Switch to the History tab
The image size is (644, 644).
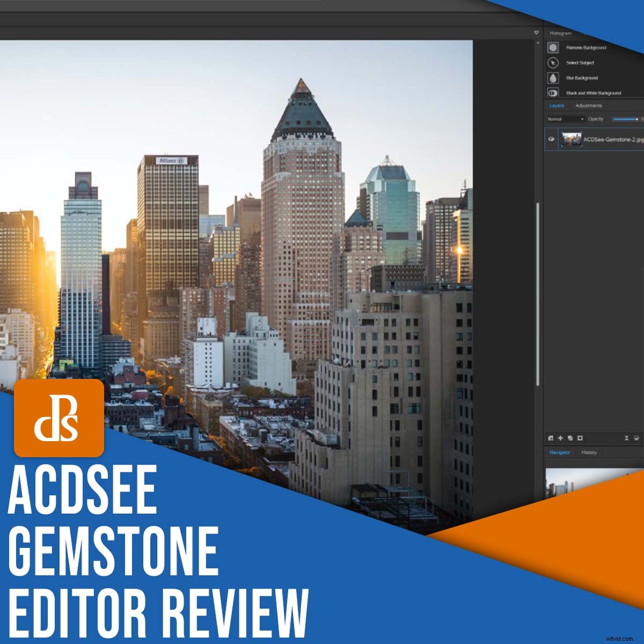tap(589, 452)
